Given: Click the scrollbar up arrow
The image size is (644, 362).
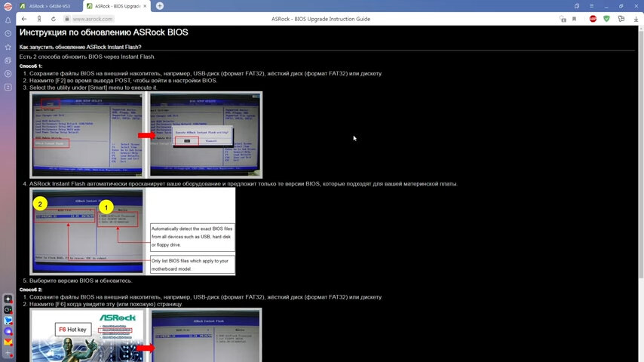Looking at the screenshot, I should (641, 27).
